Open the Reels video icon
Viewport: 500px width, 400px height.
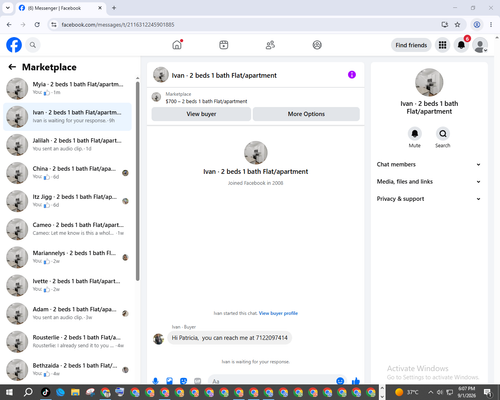click(x=224, y=45)
